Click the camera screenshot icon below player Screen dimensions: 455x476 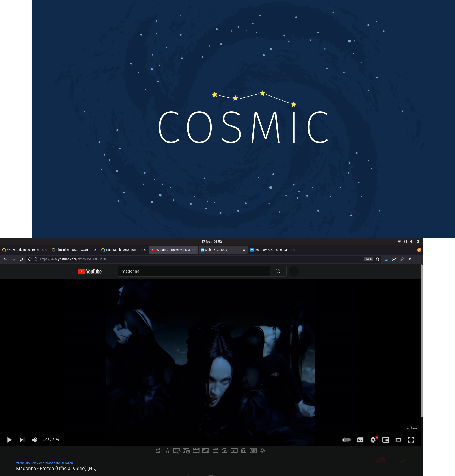click(244, 450)
